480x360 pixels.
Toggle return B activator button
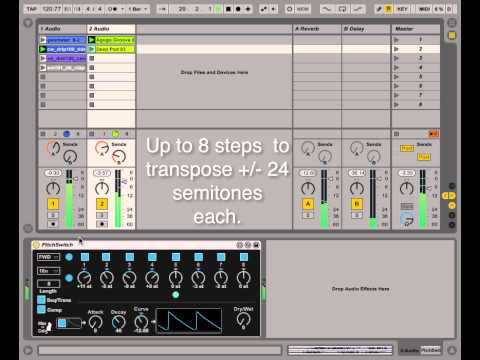click(357, 204)
